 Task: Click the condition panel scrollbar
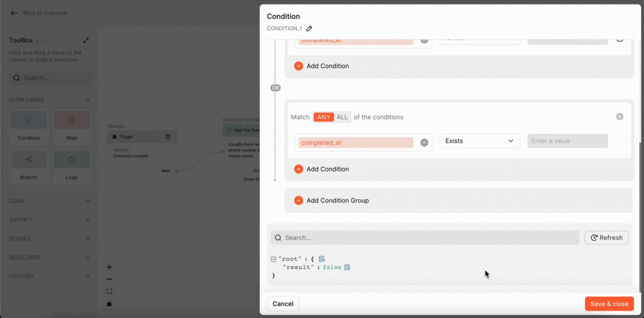(640, 217)
